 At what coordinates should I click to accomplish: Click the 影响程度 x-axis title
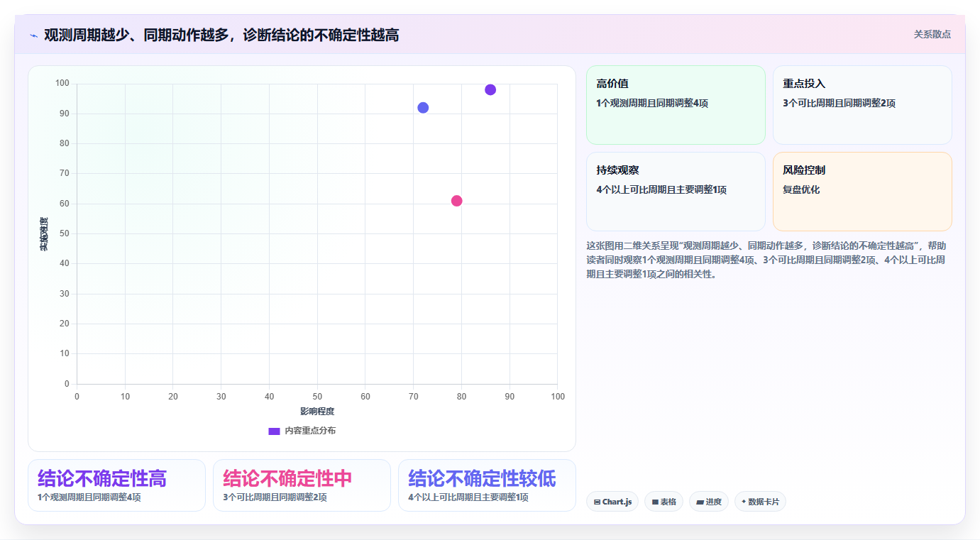click(x=317, y=412)
